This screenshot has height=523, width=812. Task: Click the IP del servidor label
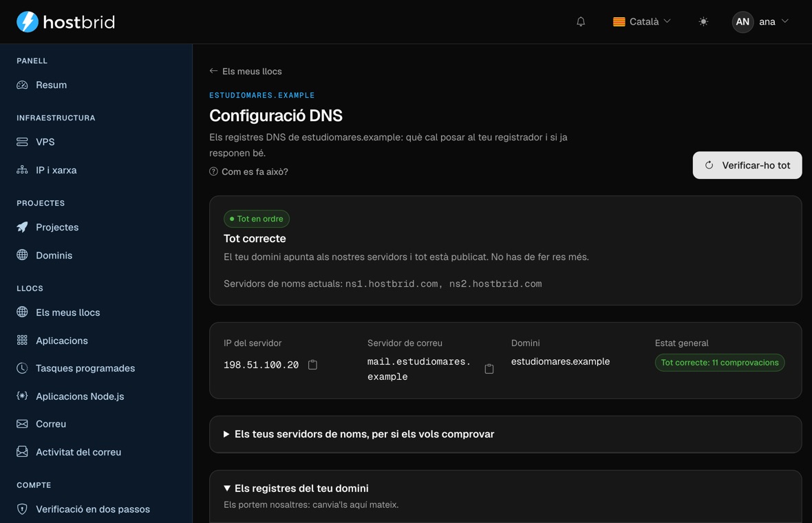tap(253, 343)
